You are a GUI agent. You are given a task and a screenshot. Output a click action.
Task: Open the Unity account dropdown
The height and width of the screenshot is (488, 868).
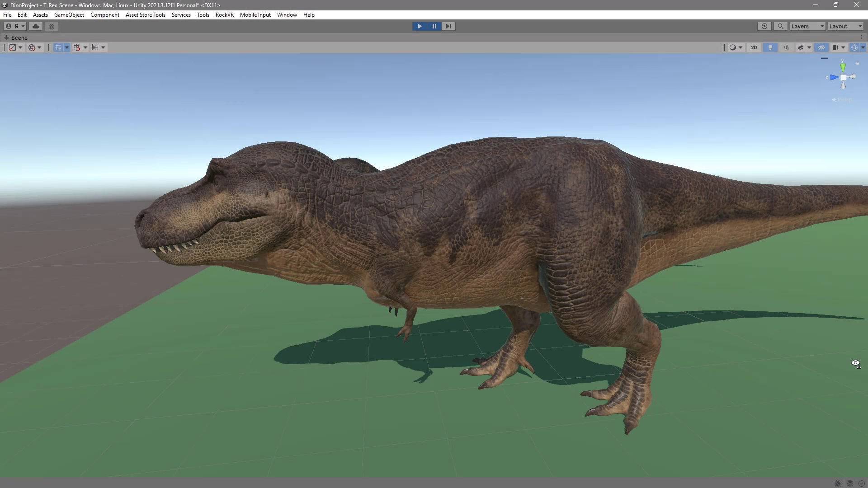point(15,26)
